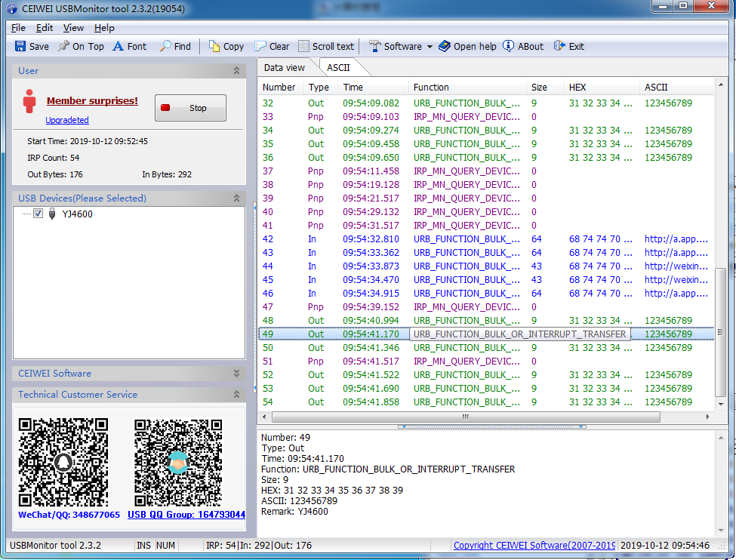Screen dimensions: 736x560
Task: Open the Copyright CEIWEI Software link
Action: tap(534, 546)
